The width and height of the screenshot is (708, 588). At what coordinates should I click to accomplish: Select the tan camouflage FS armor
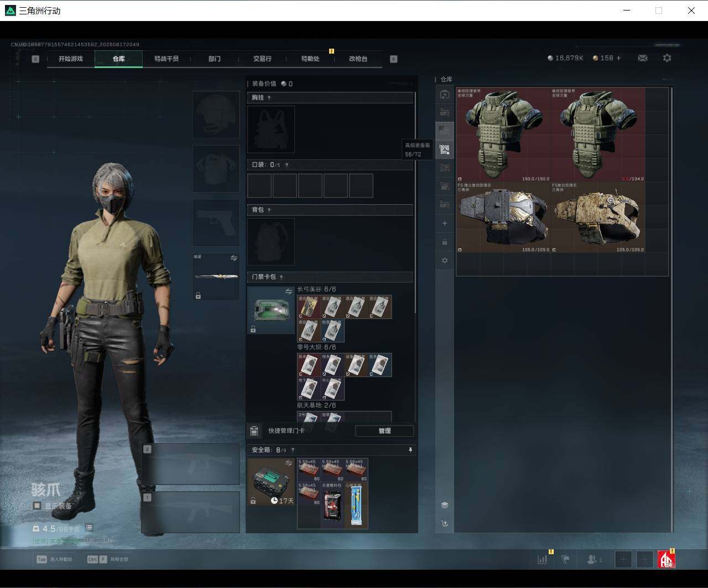click(x=598, y=217)
